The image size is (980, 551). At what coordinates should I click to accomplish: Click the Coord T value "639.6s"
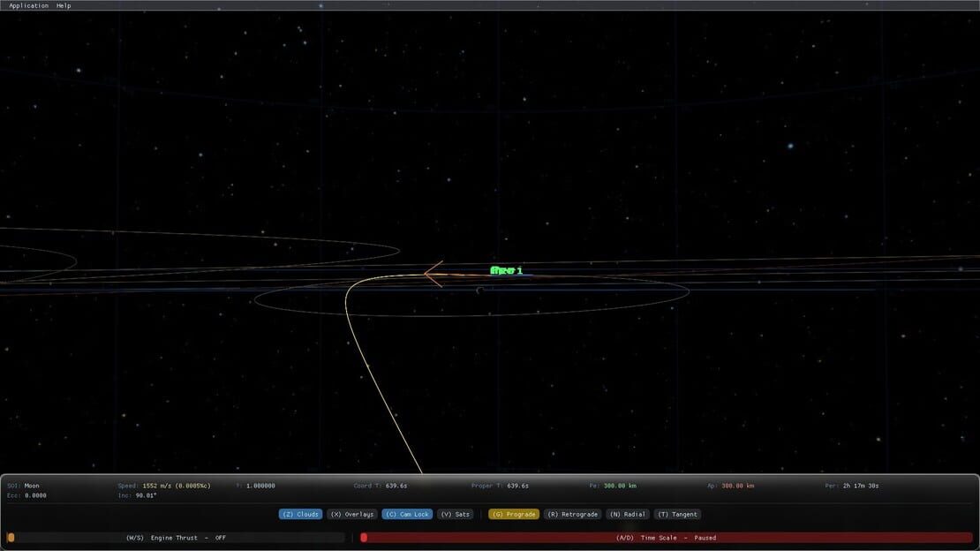click(396, 486)
